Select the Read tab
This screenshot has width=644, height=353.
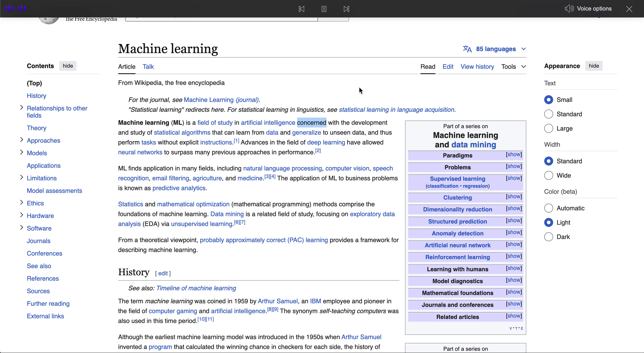[x=428, y=67]
